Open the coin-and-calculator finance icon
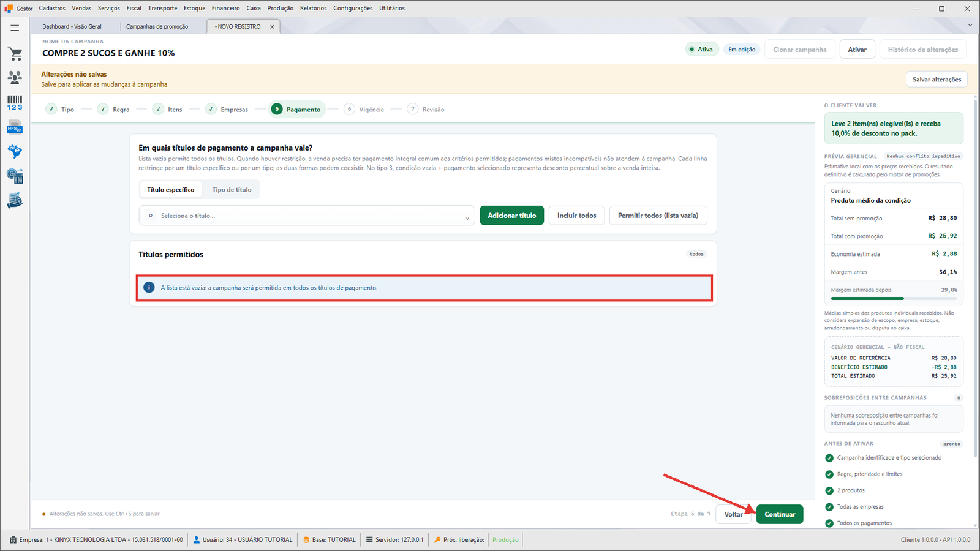This screenshot has width=980, height=551. pyautogui.click(x=15, y=176)
